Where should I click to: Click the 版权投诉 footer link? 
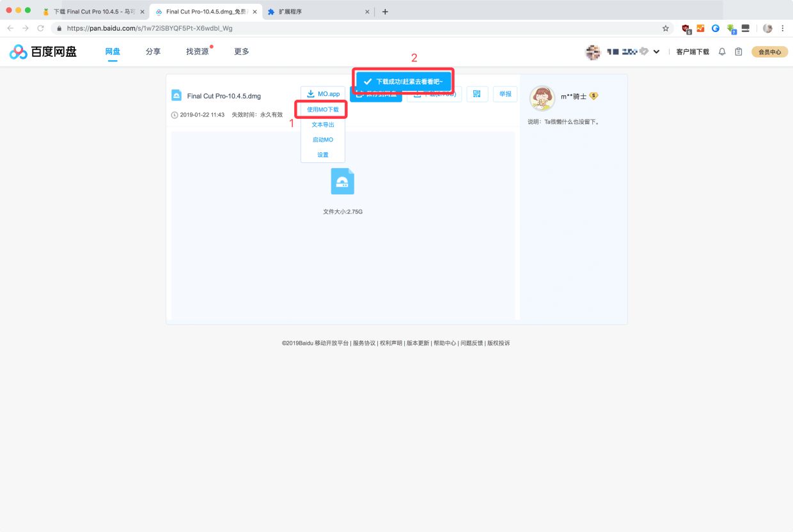(x=498, y=343)
